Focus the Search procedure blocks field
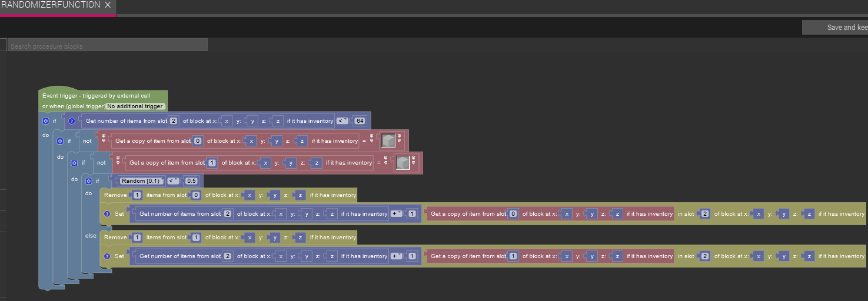Screen dimensions: 868x301 [x=108, y=46]
